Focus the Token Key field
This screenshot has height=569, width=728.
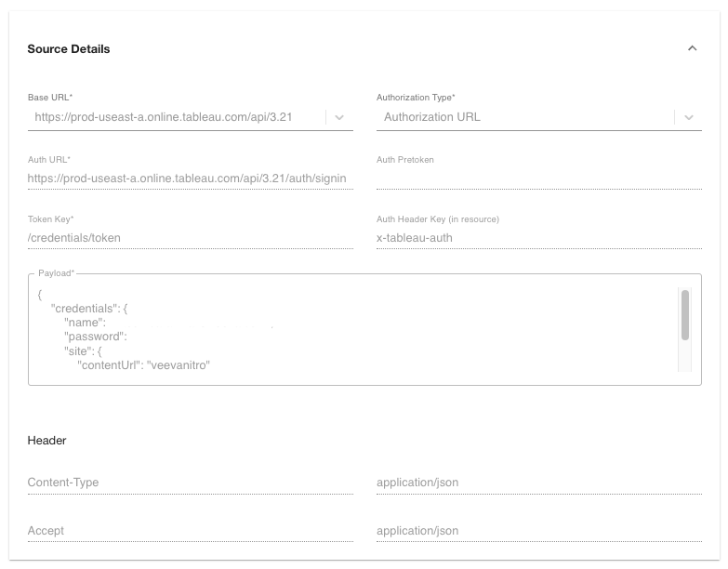tap(190, 237)
